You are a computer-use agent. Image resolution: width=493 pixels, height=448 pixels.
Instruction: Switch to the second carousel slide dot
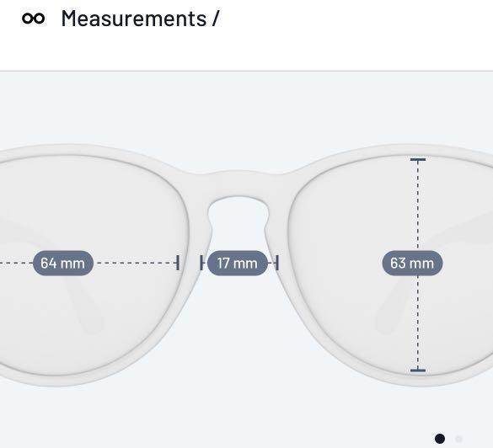pos(458,439)
